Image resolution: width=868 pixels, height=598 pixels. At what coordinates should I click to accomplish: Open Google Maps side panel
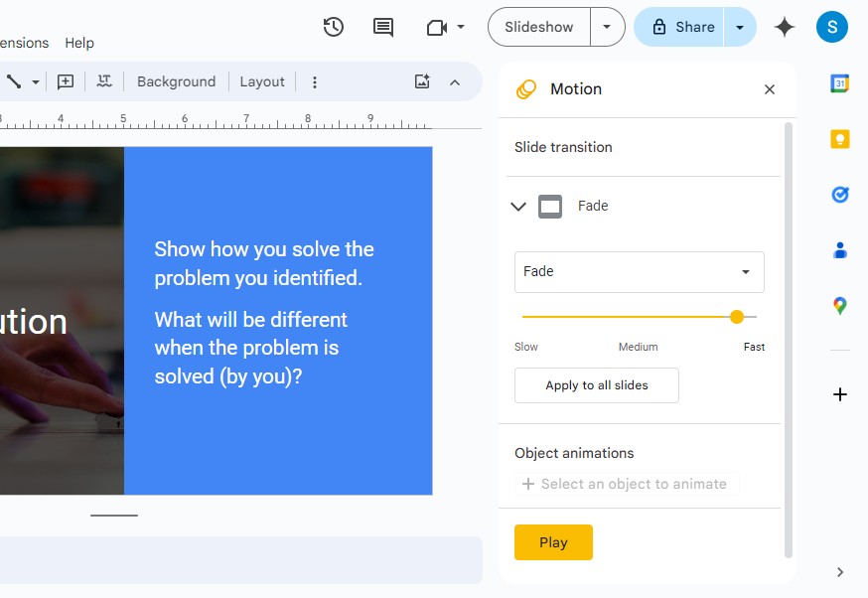[x=840, y=306]
